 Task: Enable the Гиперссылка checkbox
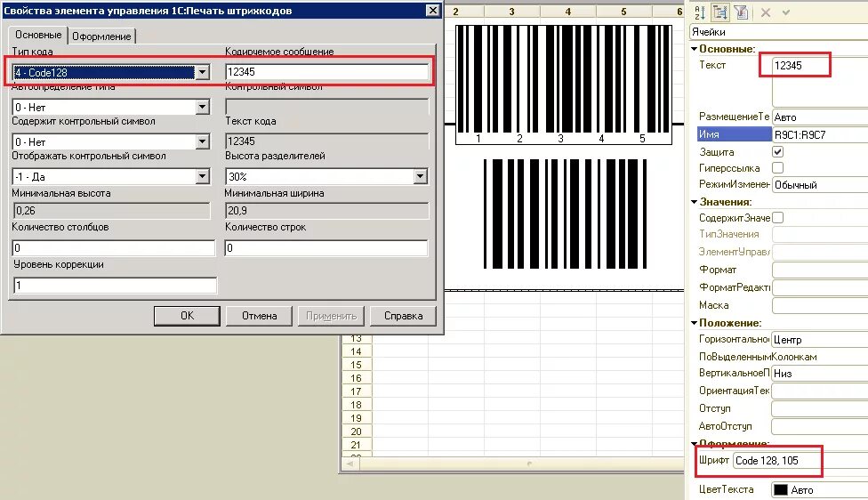[778, 168]
